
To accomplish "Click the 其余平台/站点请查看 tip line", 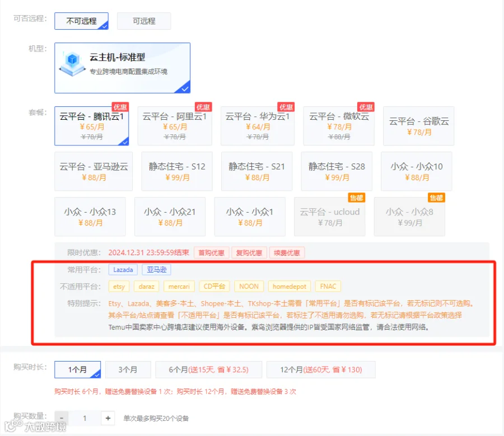I will (285, 315).
